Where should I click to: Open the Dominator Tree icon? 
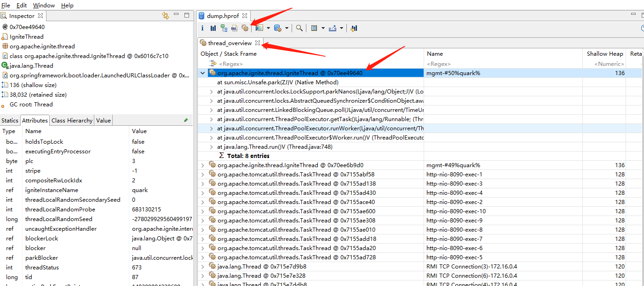click(x=224, y=28)
